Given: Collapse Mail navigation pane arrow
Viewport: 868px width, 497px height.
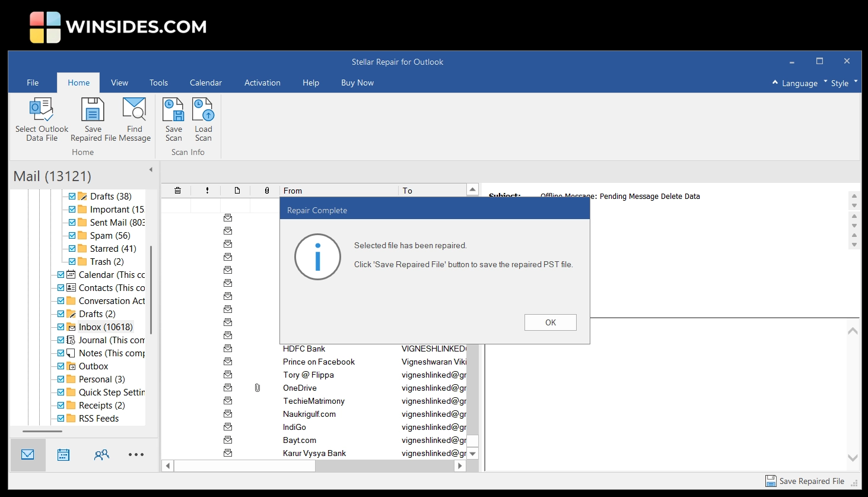Looking at the screenshot, I should pyautogui.click(x=151, y=170).
